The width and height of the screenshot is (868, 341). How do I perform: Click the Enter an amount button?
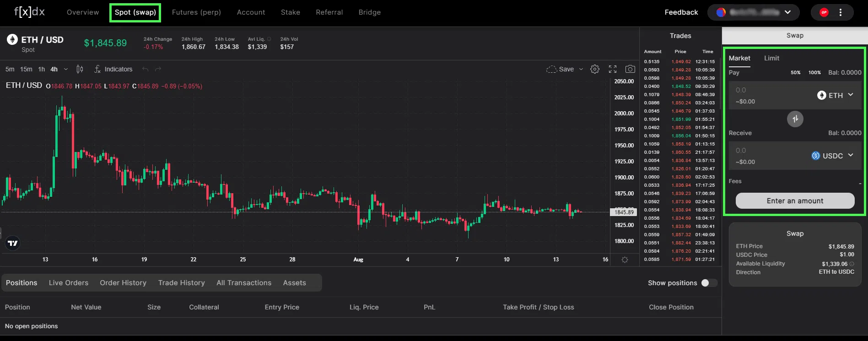(x=795, y=200)
